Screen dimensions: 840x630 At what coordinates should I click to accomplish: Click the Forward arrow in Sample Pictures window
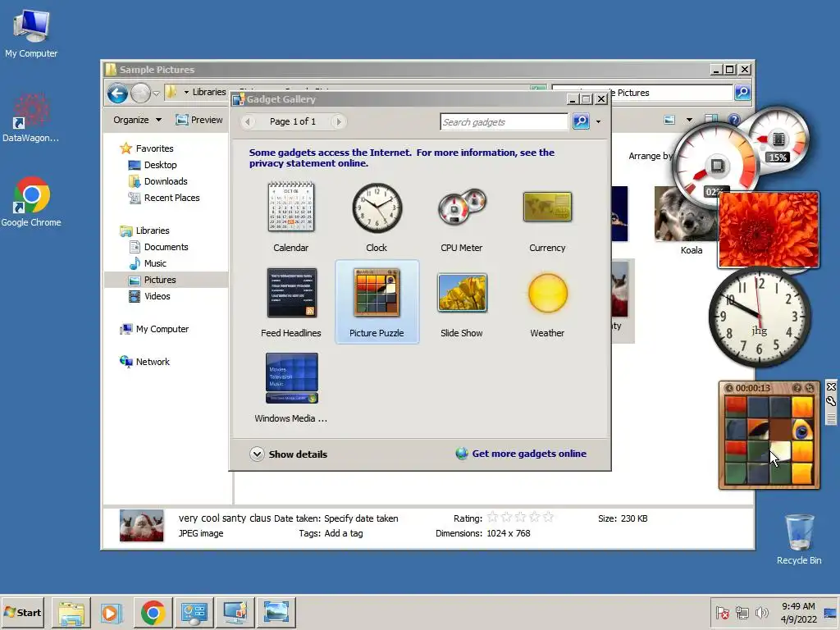pyautogui.click(x=141, y=94)
